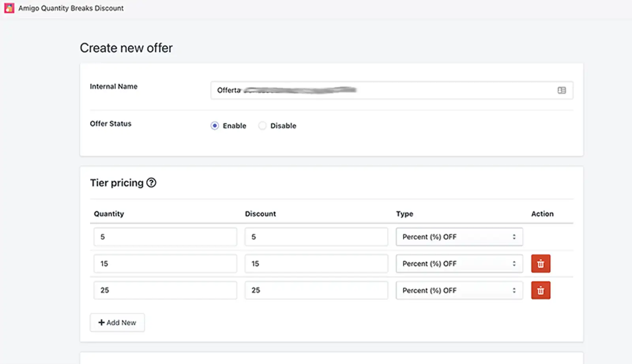Click the Quantity field containing 25
Image resolution: width=632 pixels, height=364 pixels.
(165, 291)
